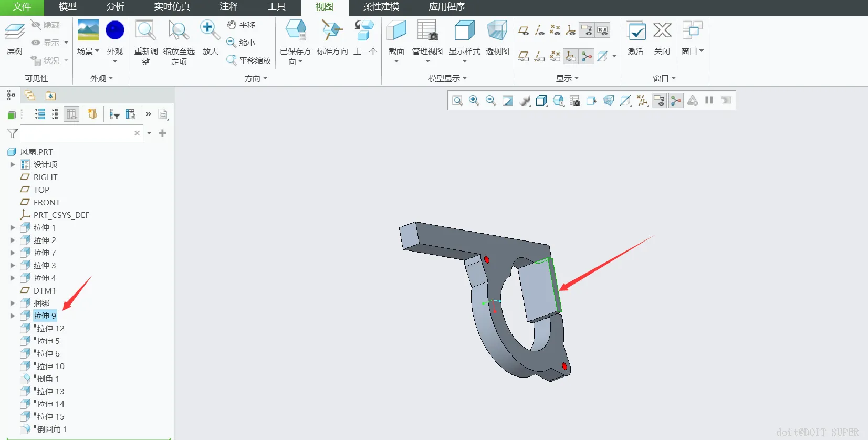Click the 缩小 zoom out button
868x440 pixels.
pos(241,43)
